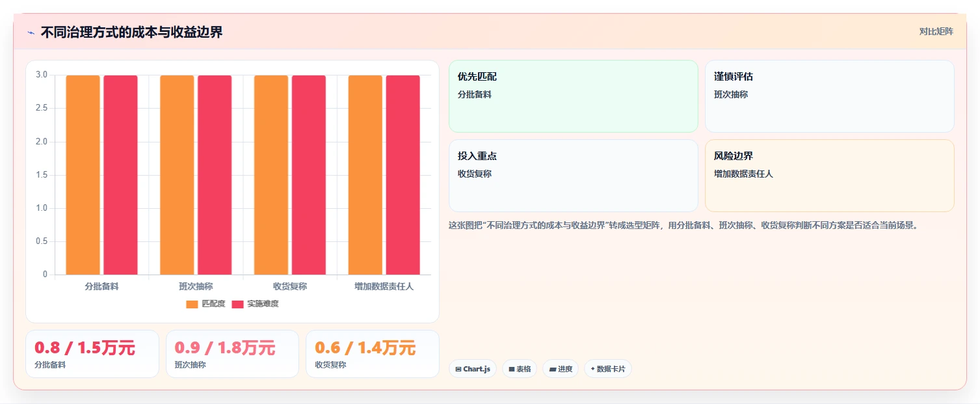Click the 数据卡片 tag chip
Viewport: 980px width, 404px height.
608,369
